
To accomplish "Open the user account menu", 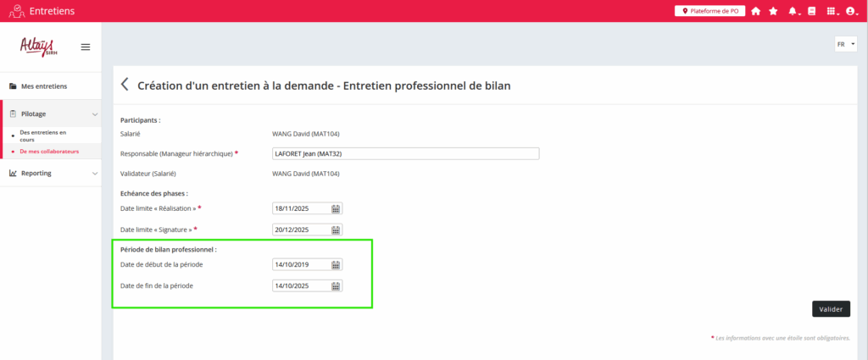I will click(x=851, y=11).
